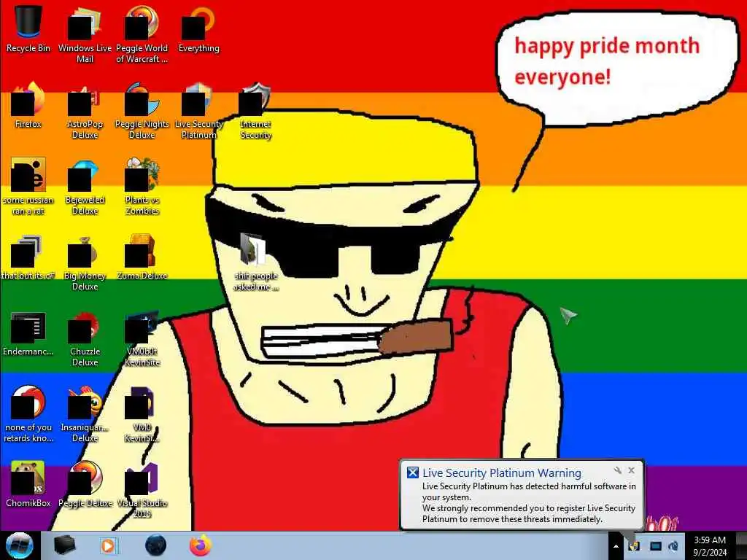
Task: Click the Show Desktop taskbar strip
Action: click(741, 545)
